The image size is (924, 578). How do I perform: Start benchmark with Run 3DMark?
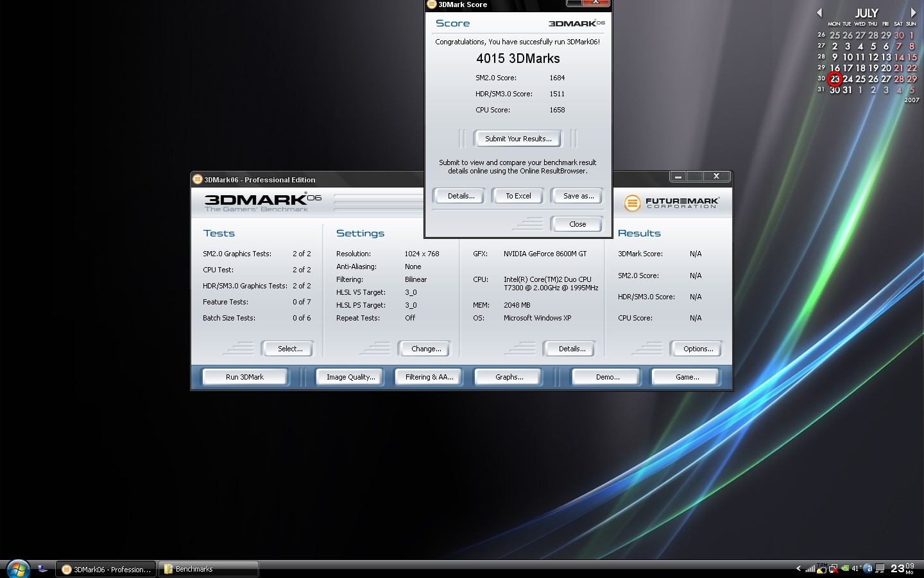click(x=244, y=377)
